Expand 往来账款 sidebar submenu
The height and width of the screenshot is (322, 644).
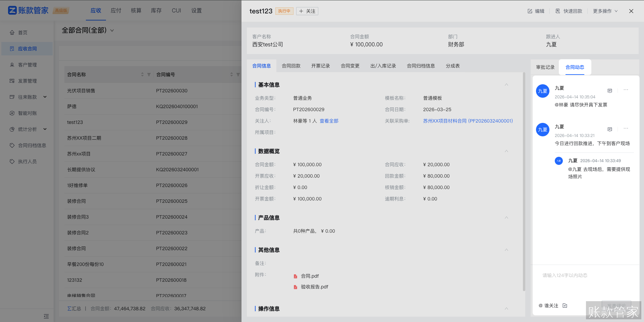[x=45, y=97]
